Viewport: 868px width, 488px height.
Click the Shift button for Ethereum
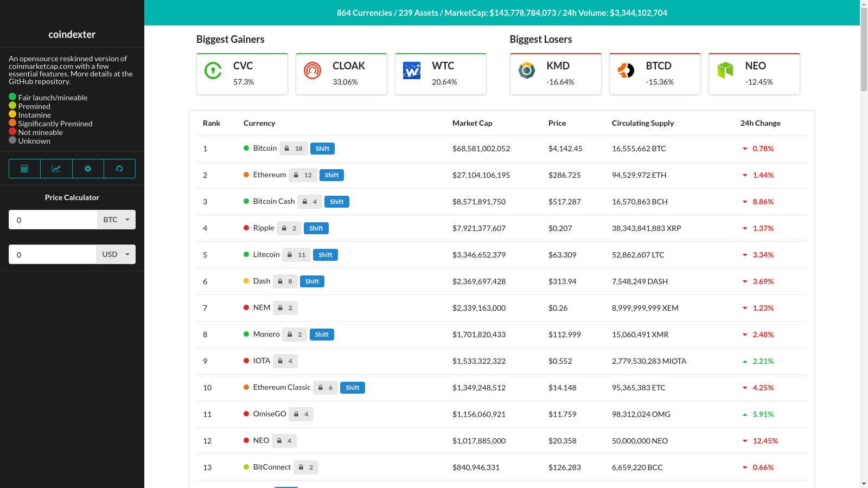pyautogui.click(x=331, y=175)
